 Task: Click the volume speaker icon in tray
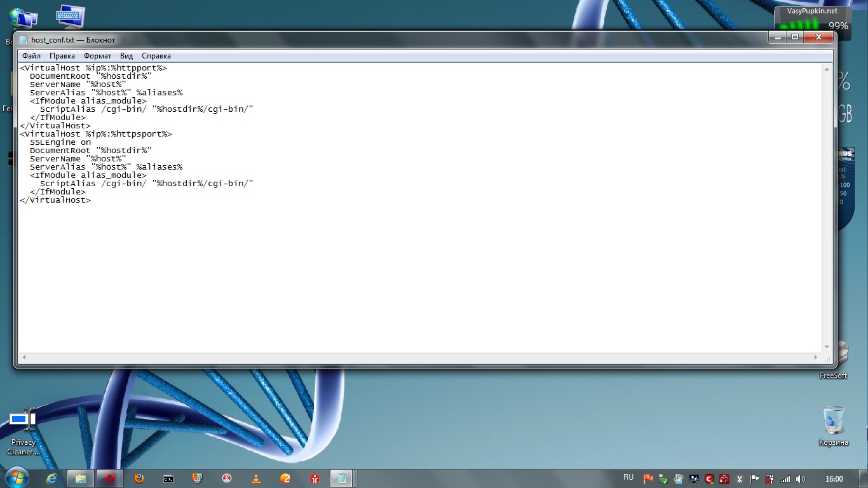point(800,479)
